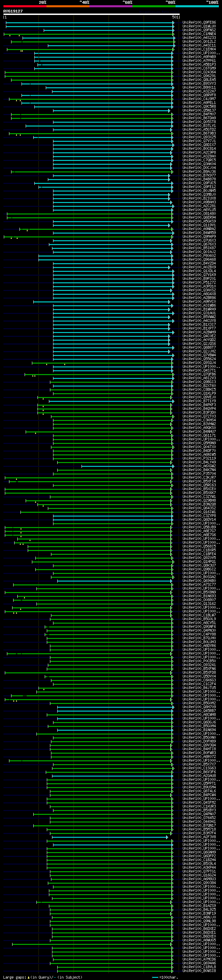Select the UniRef100_O81480 label
The height and width of the screenshot is (980, 222).
pos(199,213)
